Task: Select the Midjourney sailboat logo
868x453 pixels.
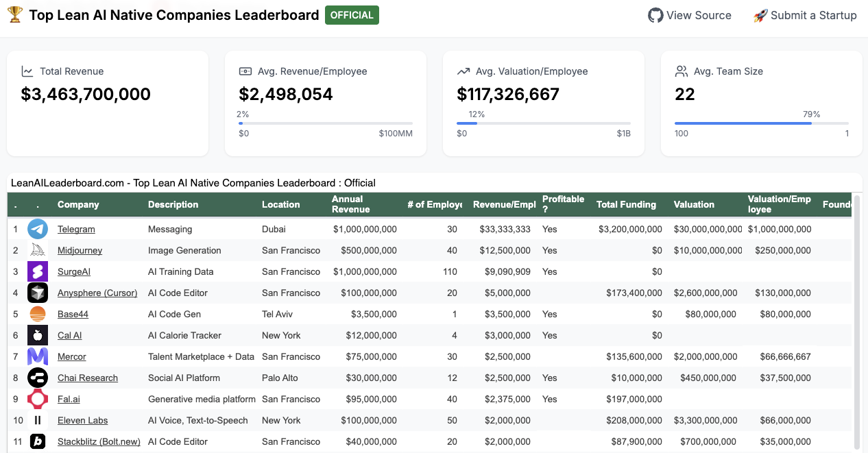Action: (x=38, y=250)
